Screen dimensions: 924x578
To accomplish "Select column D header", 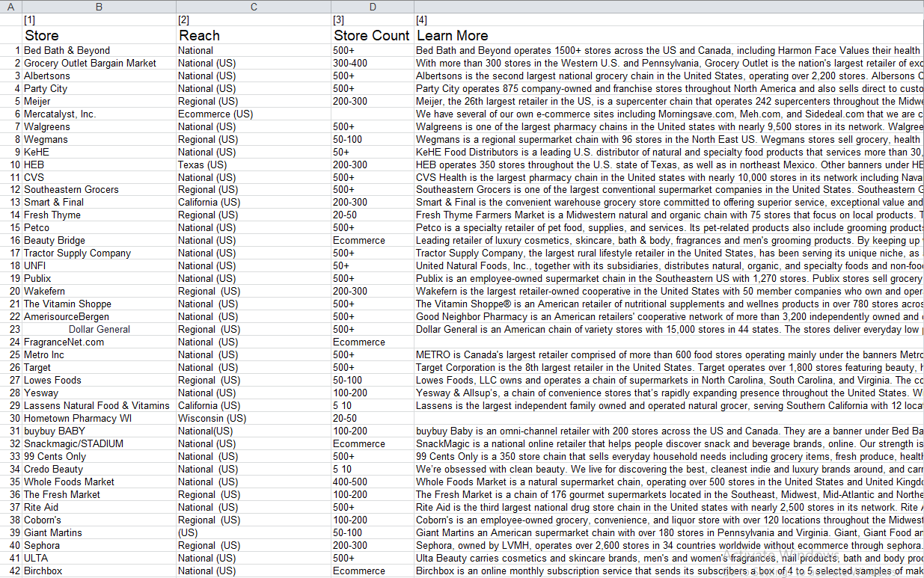I will pos(373,7).
